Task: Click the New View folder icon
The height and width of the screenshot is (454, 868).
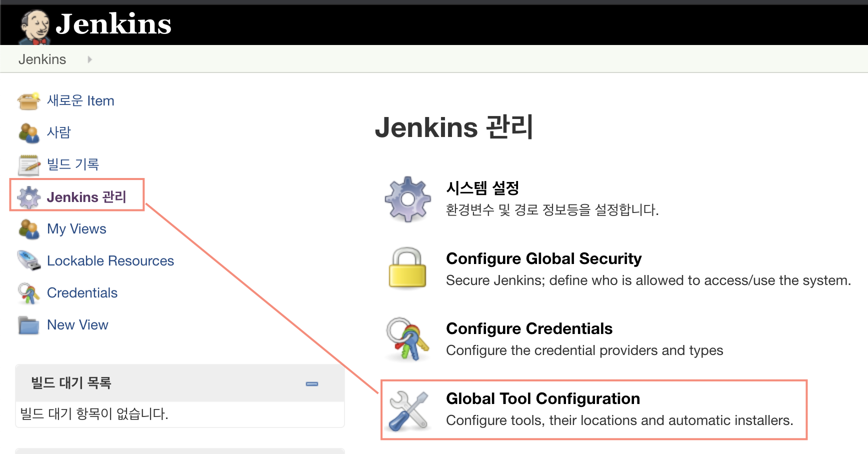Action: [28, 325]
